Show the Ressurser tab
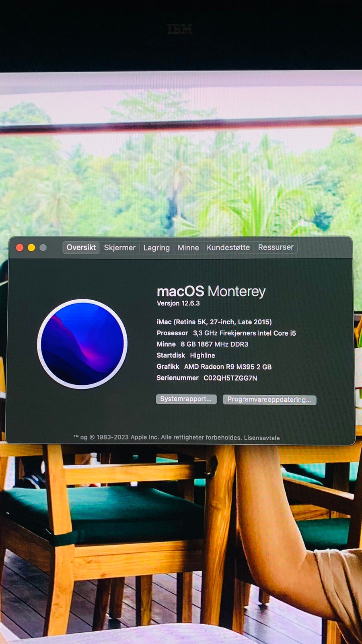362x644 pixels. pos(276,247)
